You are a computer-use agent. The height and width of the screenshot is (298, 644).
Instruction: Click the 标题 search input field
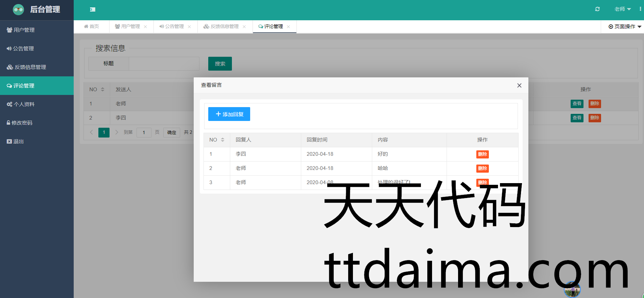(164, 64)
